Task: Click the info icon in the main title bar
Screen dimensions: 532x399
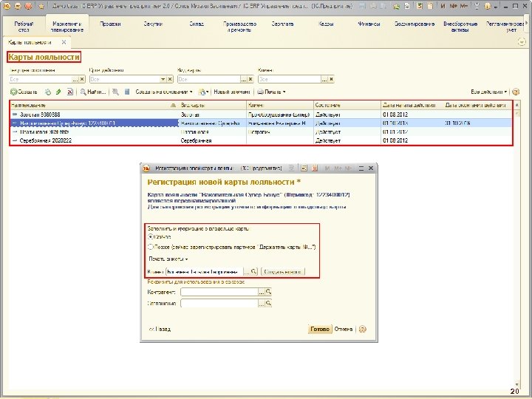Action: [x=488, y=6]
